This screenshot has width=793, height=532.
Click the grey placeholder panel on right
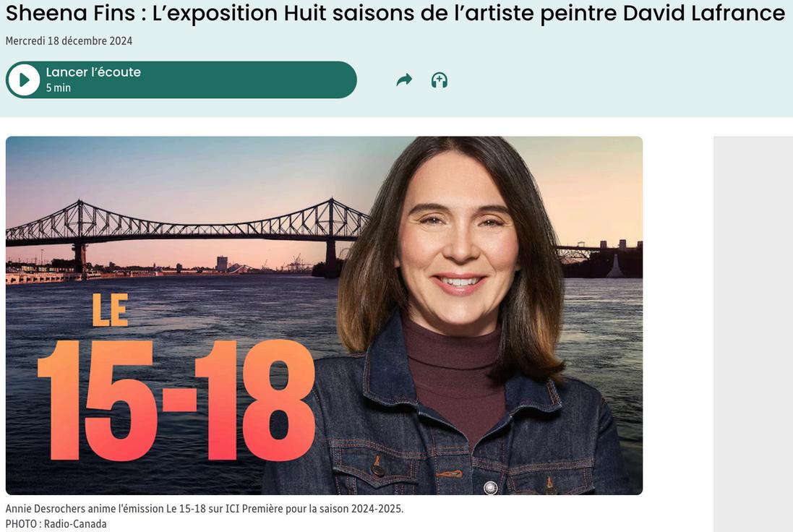coord(753,334)
